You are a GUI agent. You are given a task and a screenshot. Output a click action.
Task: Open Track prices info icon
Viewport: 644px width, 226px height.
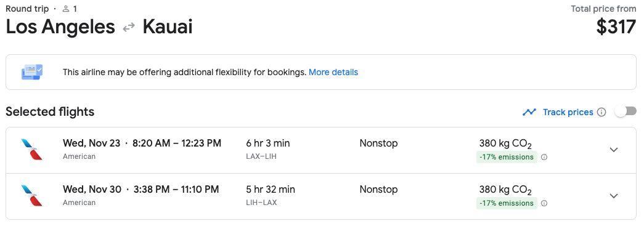click(x=601, y=112)
